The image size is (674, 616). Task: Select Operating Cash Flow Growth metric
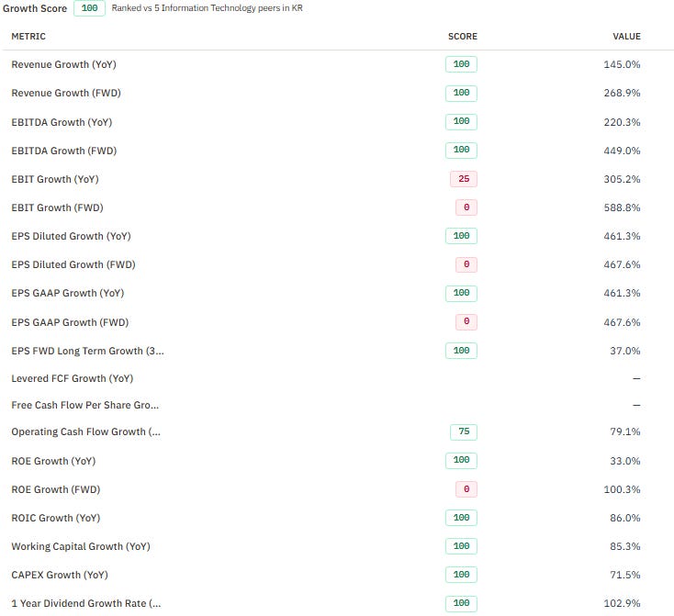pyautogui.click(x=85, y=431)
